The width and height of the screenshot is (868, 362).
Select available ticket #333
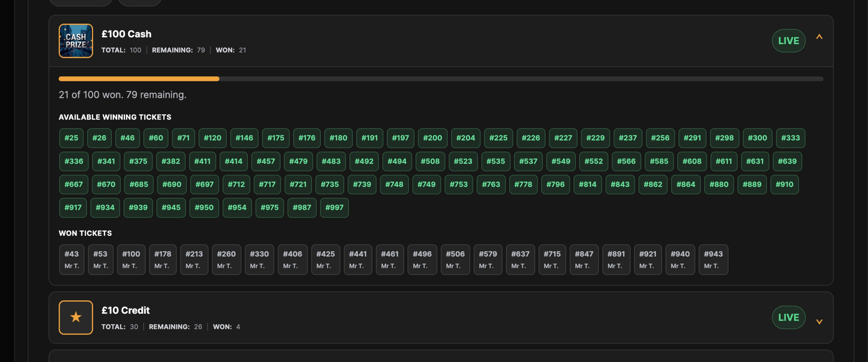(790, 138)
